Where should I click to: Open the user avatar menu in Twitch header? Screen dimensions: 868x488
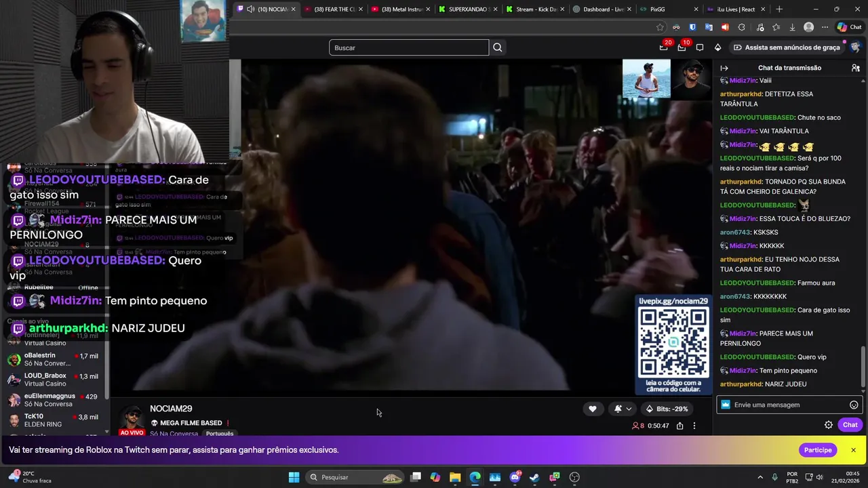pyautogui.click(x=856, y=47)
